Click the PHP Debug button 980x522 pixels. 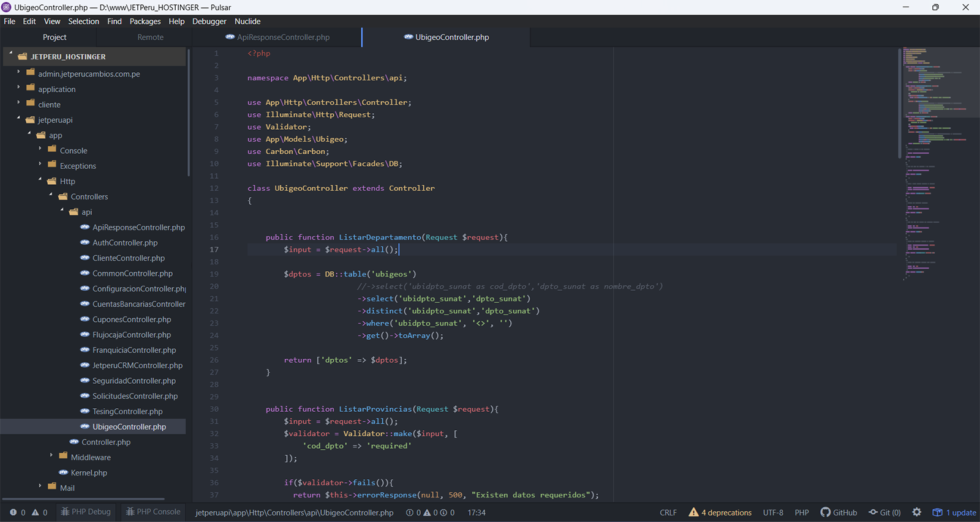click(86, 512)
